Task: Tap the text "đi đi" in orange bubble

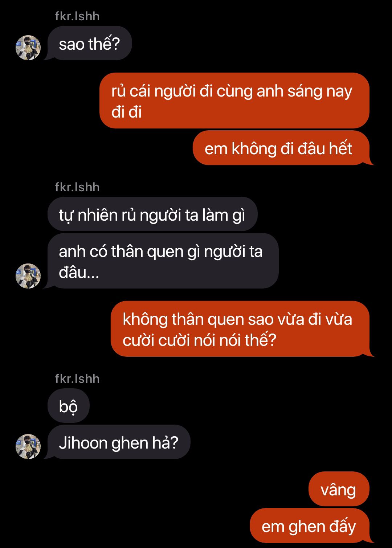Action: pyautogui.click(x=126, y=112)
